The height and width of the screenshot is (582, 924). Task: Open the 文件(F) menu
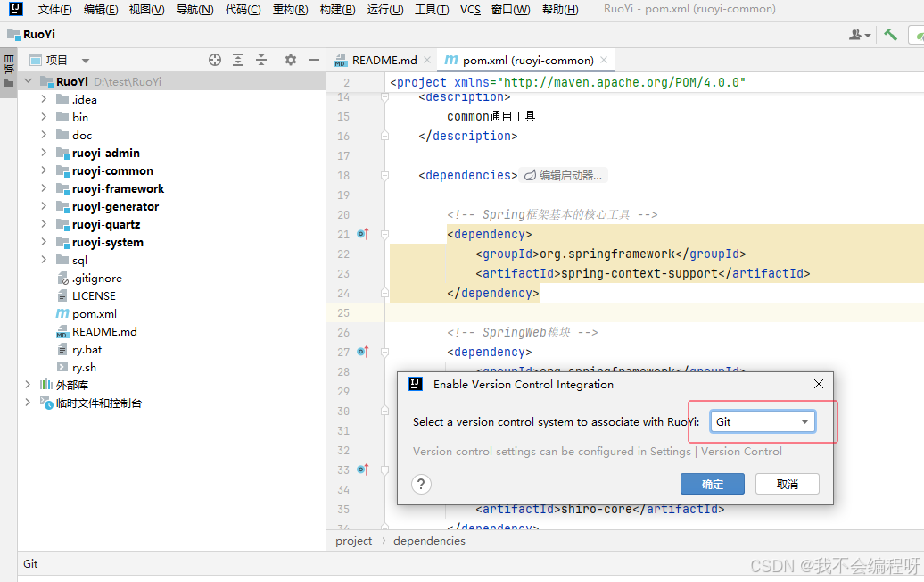[54, 10]
